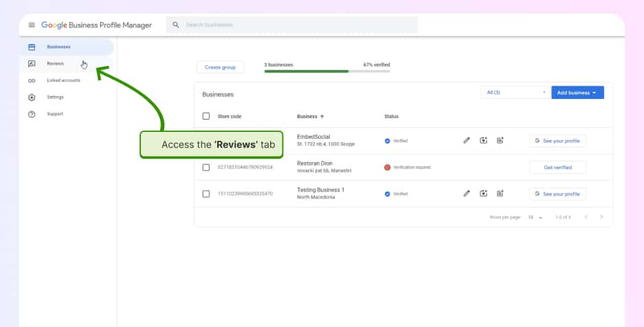Click the edit pencil for EmbedSocial
The width and height of the screenshot is (644, 327).
(467, 140)
